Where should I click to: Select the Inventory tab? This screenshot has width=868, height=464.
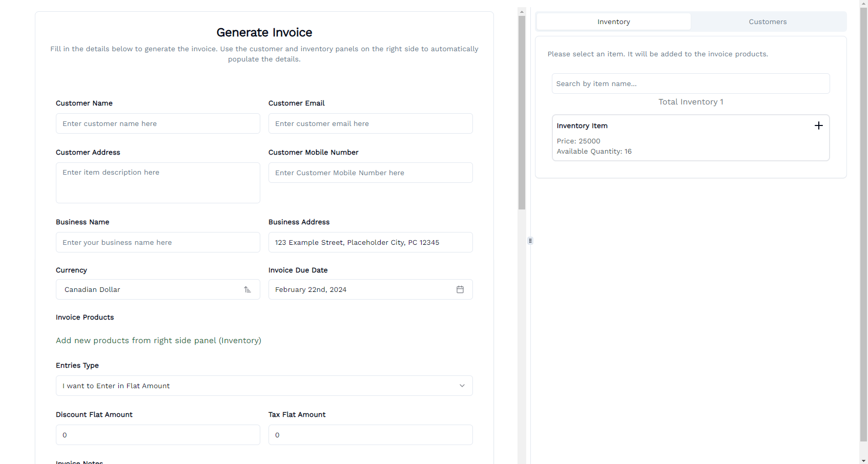[613, 22]
